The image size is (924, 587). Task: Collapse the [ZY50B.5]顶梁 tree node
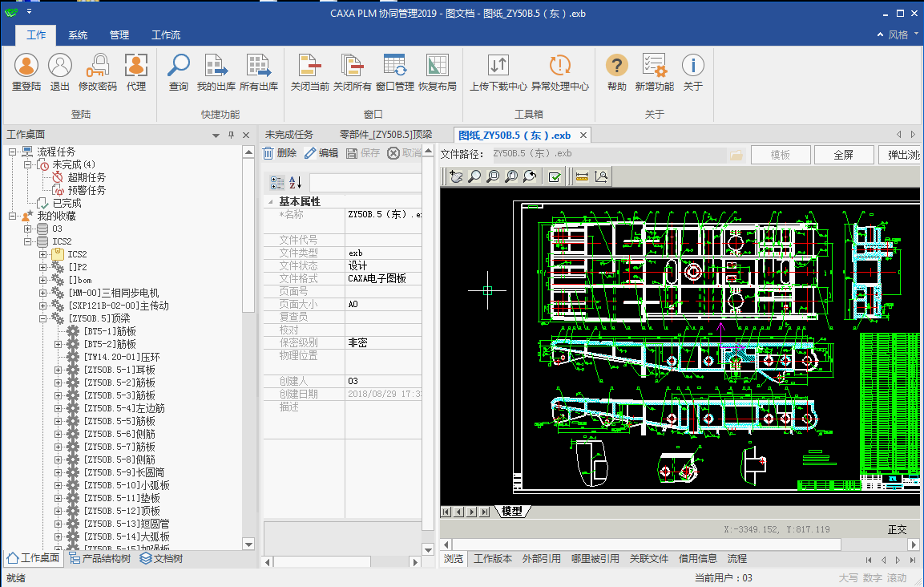pos(42,318)
